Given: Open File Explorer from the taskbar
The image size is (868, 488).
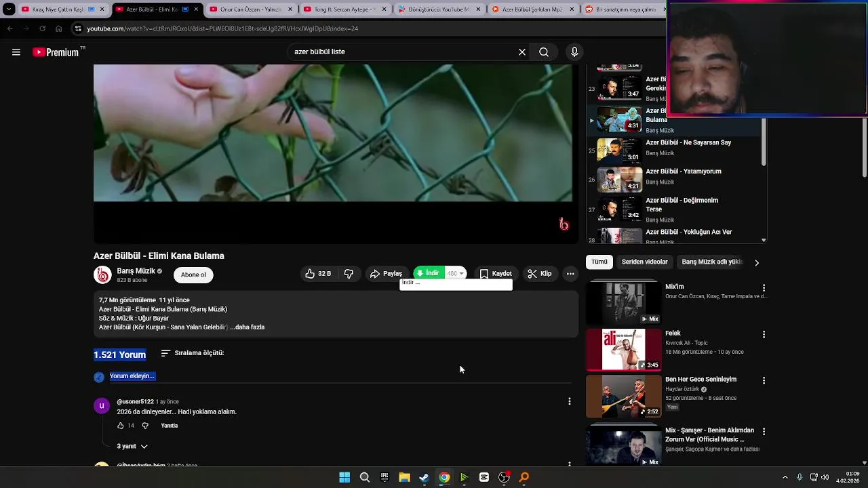Looking at the screenshot, I should click(x=404, y=477).
